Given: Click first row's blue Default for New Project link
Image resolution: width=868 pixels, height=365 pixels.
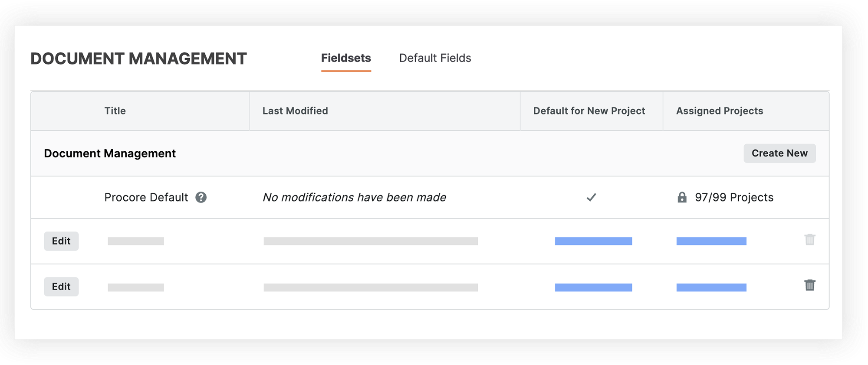Looking at the screenshot, I should [x=593, y=241].
